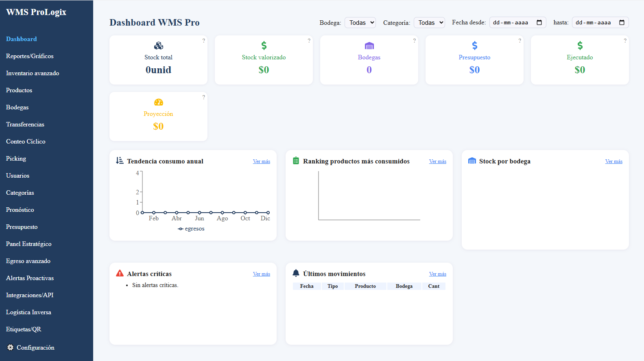Click the Dic data point on chart

pyautogui.click(x=268, y=213)
